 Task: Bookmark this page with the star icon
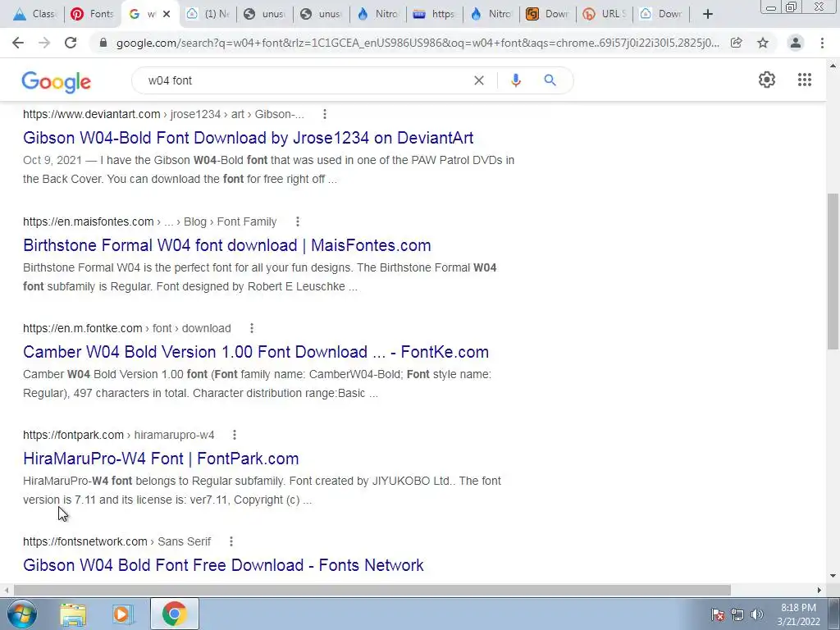(763, 43)
